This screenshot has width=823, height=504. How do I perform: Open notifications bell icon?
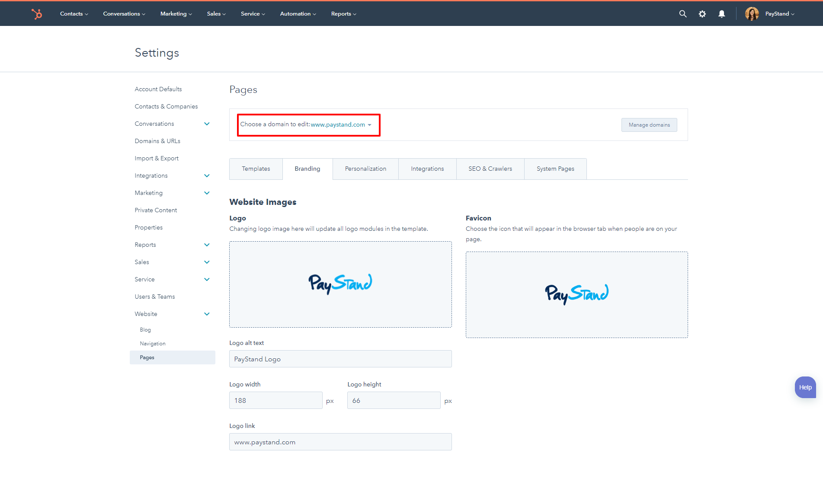coord(722,14)
